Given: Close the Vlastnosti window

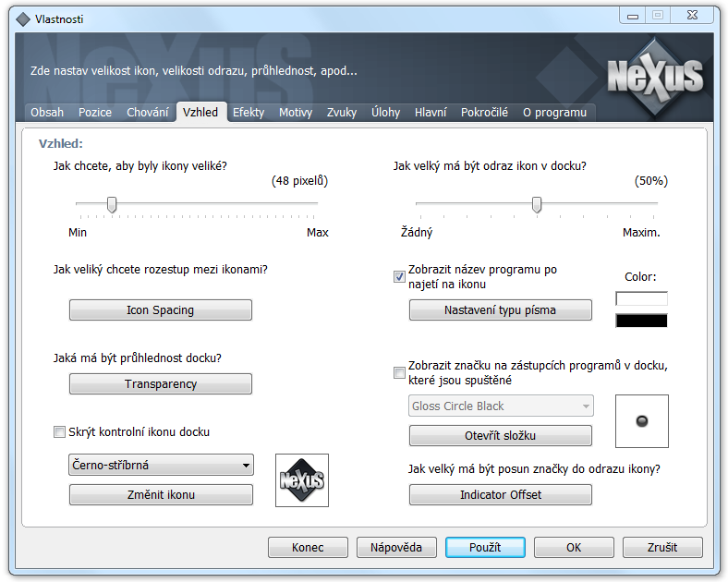Looking at the screenshot, I should [692, 16].
